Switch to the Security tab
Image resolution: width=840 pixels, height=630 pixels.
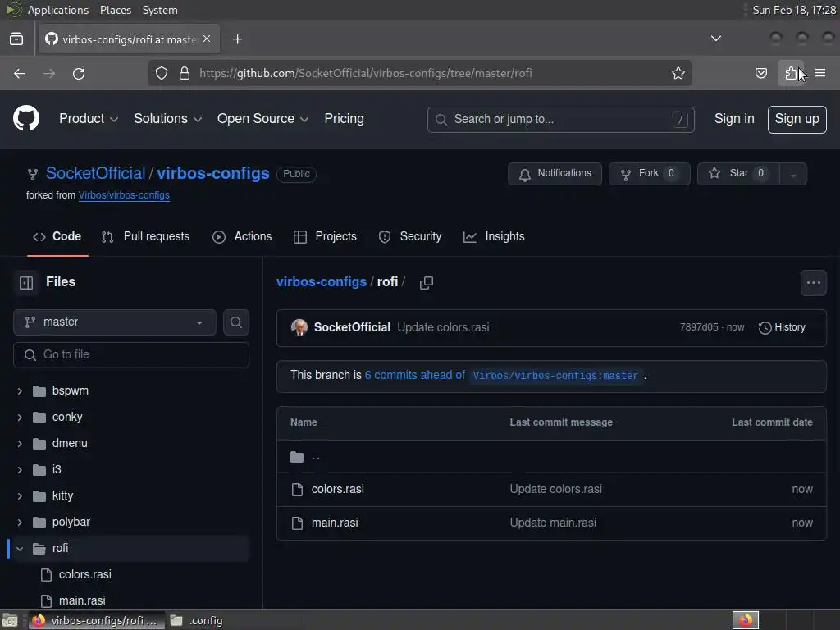[x=410, y=237]
